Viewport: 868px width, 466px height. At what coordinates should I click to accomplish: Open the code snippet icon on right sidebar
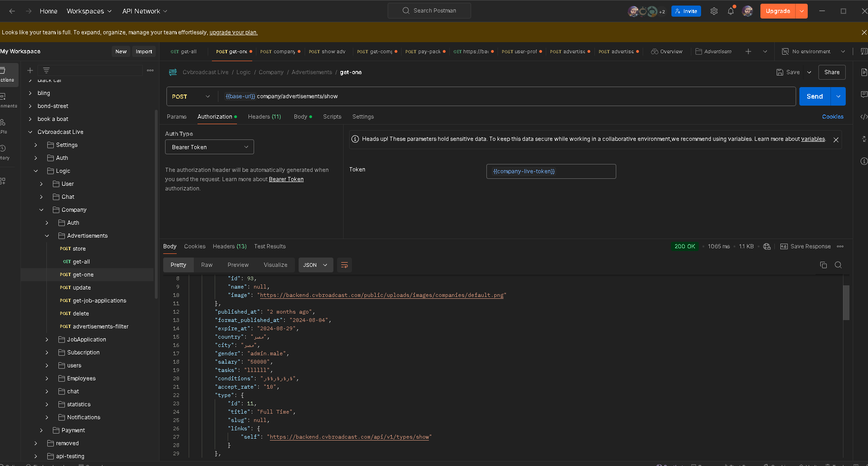[864, 117]
